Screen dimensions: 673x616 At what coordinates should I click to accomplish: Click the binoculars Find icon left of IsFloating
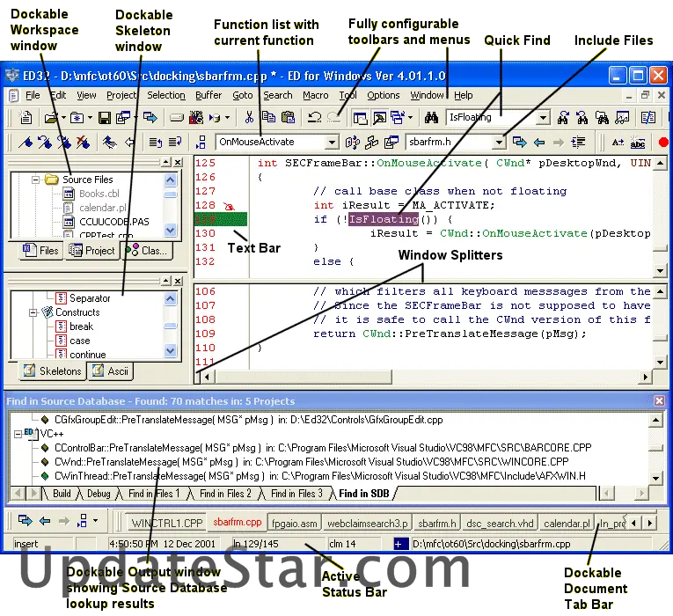tap(431, 117)
